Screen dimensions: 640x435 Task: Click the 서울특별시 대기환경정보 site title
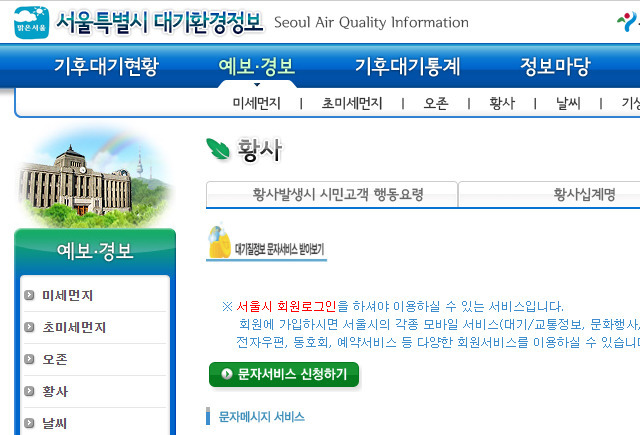160,22
